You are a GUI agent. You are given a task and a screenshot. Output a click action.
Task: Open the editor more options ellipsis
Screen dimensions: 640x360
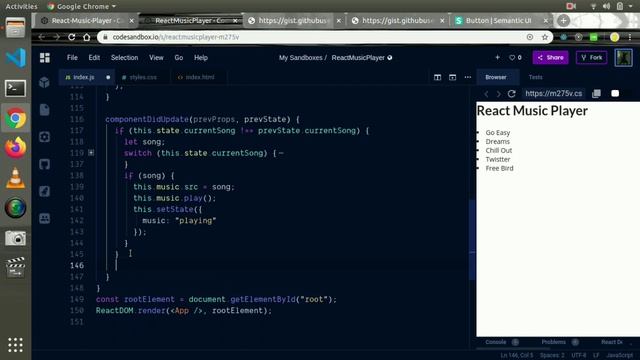(x=468, y=77)
